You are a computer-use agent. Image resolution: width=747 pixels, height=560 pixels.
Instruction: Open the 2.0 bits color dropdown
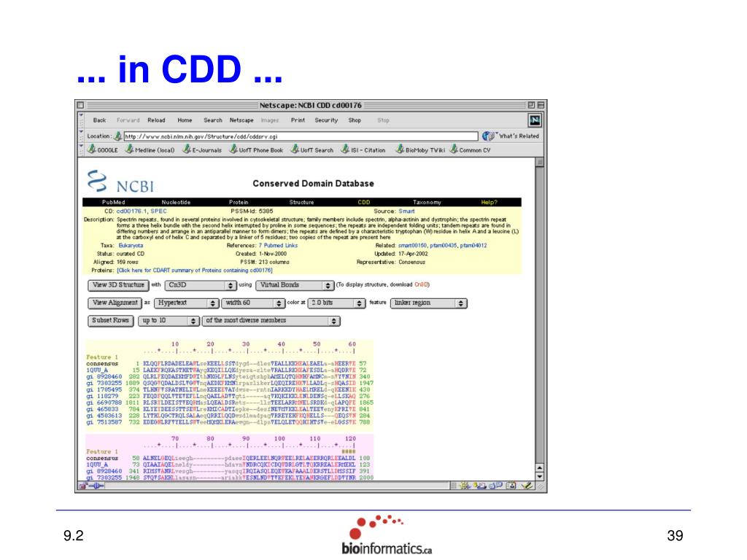pos(337,303)
